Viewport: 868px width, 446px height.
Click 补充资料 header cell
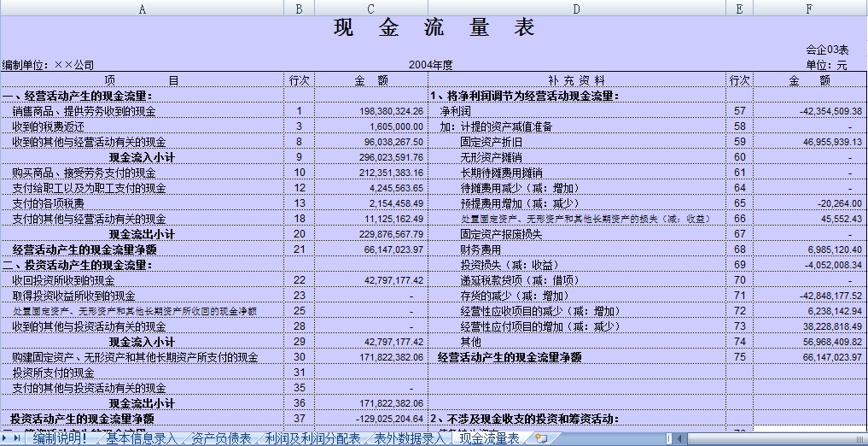(577, 80)
